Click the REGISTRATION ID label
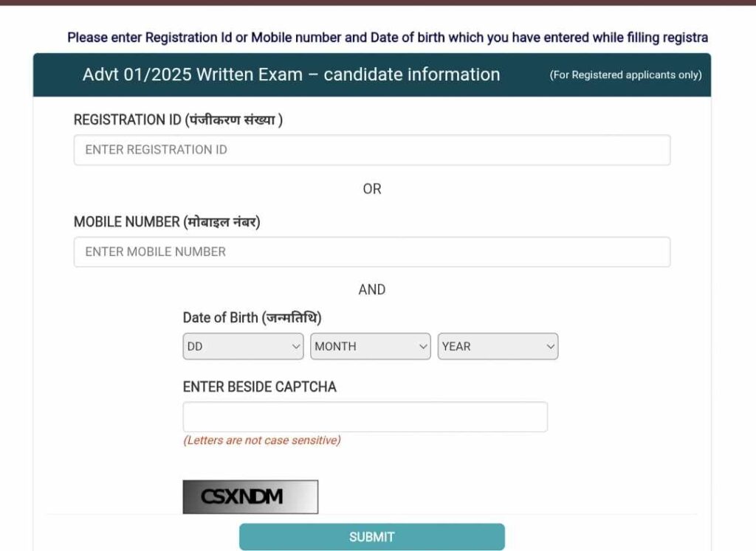The image size is (756, 551). point(178,119)
